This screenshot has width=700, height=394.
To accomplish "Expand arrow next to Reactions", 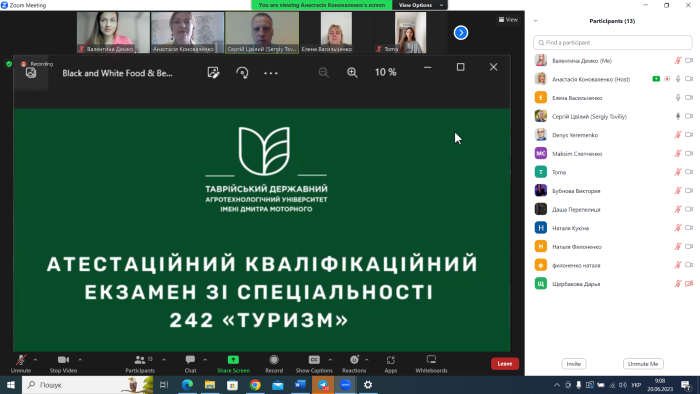I will tap(367, 360).
